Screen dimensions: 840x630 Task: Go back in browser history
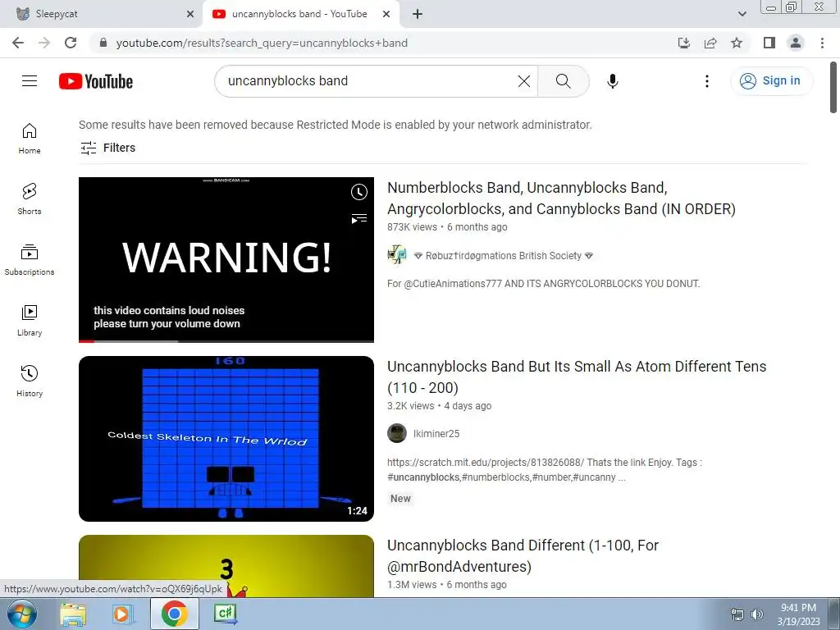pyautogui.click(x=18, y=43)
